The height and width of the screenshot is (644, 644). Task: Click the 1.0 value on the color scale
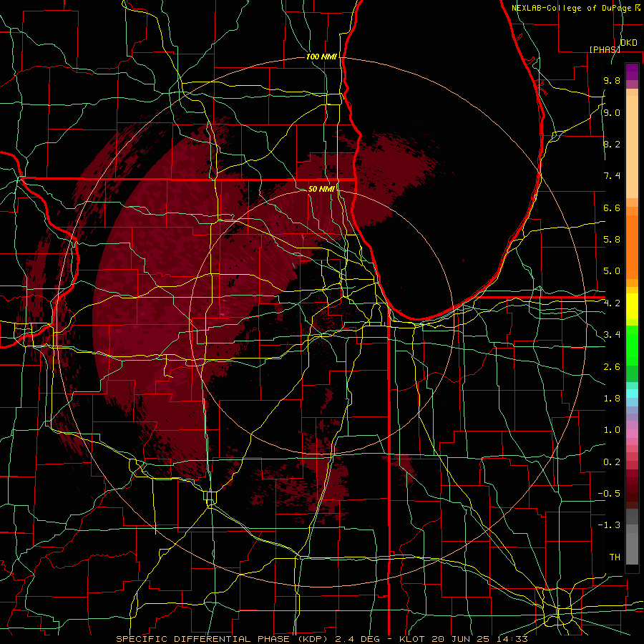coord(612,430)
